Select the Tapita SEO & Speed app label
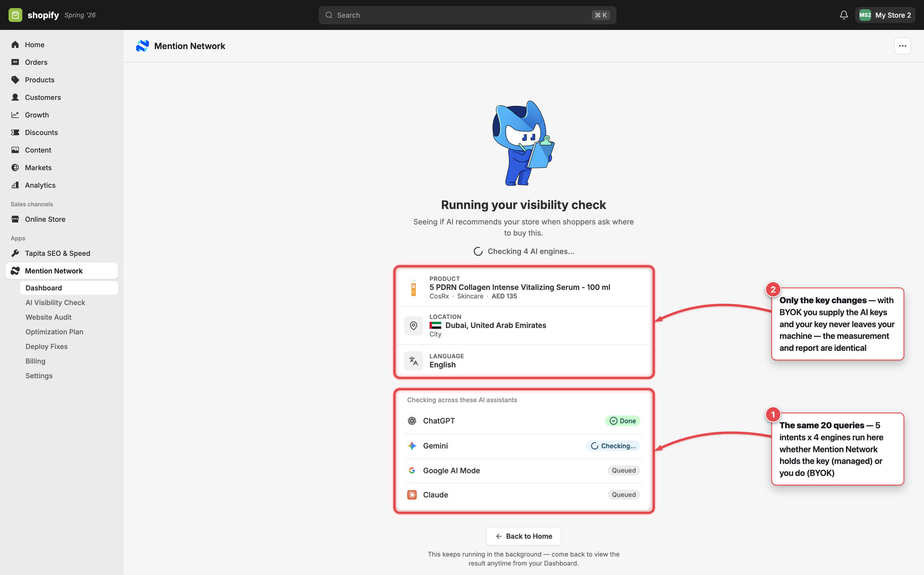 pyautogui.click(x=58, y=253)
